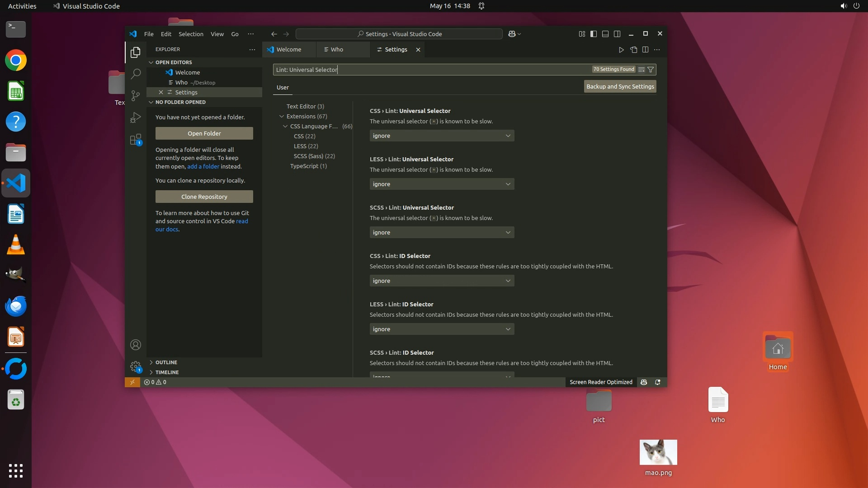Click the filter settings funnel icon

[x=651, y=70]
